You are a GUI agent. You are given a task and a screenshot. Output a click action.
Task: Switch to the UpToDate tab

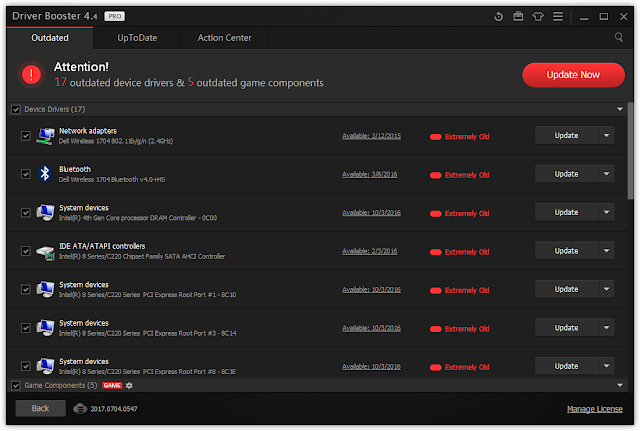pos(137,38)
